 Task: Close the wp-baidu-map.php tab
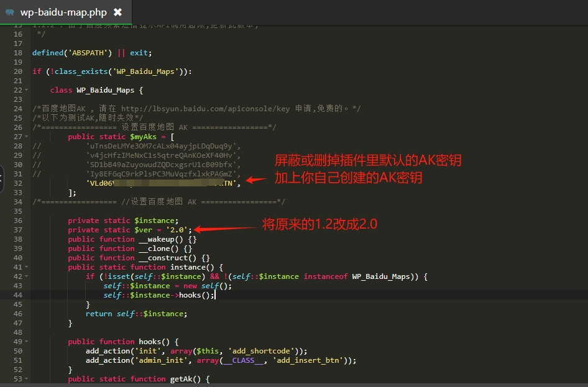[x=117, y=12]
